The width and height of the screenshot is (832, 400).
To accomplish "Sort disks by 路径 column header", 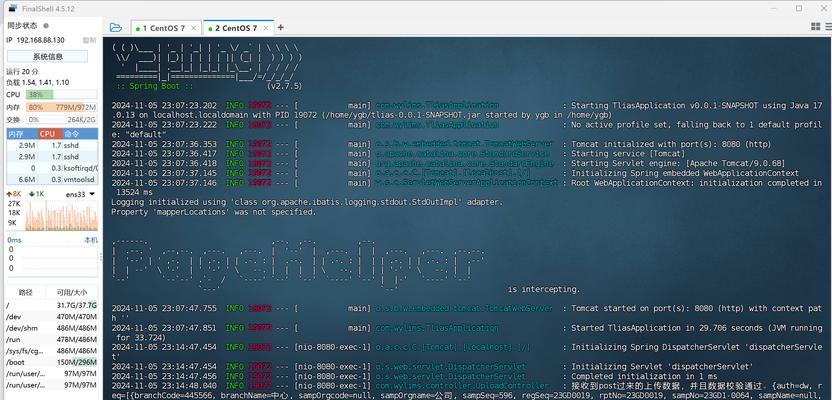I will tap(25, 292).
